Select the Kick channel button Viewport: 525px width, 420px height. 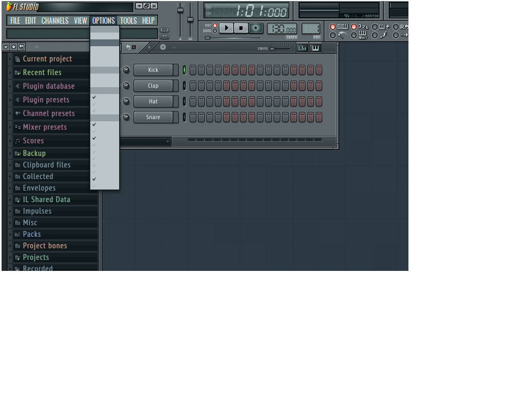(x=153, y=70)
